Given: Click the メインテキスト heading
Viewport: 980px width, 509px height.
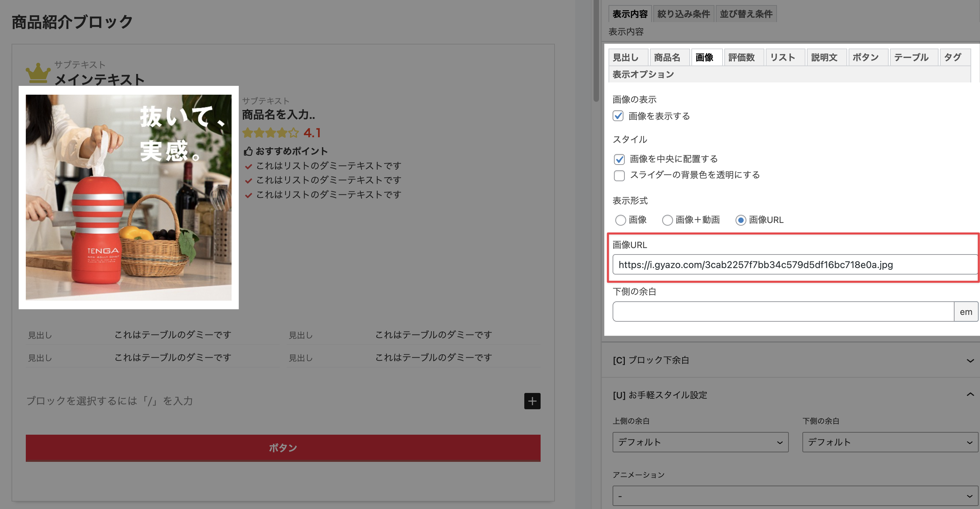Looking at the screenshot, I should [x=99, y=79].
